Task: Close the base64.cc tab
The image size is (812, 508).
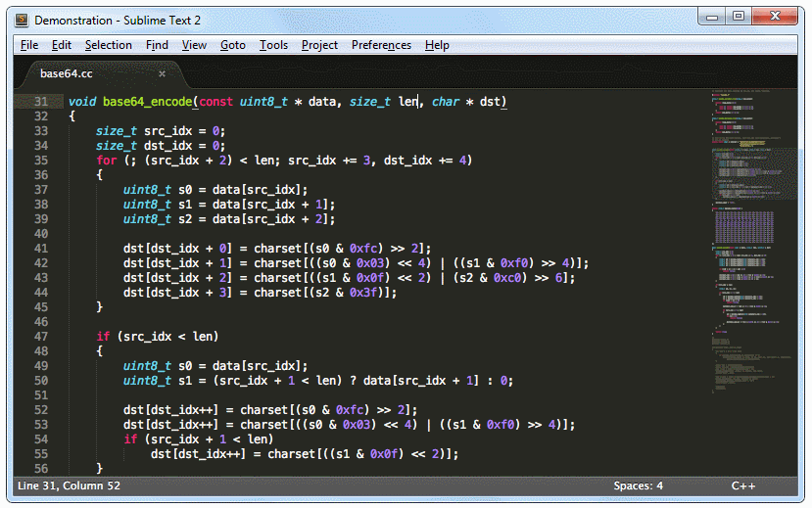Action: 163,73
